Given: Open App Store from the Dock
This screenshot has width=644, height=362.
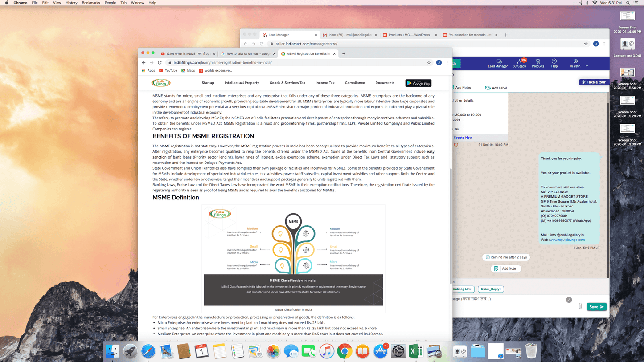Looking at the screenshot, I should (380, 351).
